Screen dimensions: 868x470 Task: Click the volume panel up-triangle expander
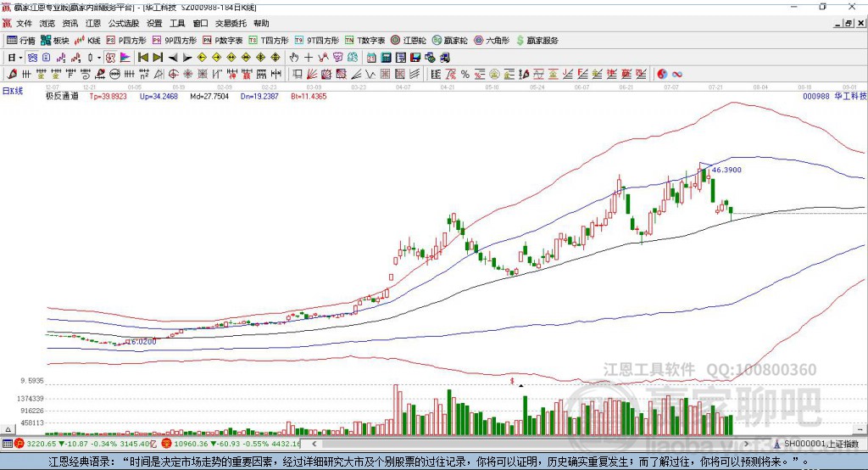(8, 429)
